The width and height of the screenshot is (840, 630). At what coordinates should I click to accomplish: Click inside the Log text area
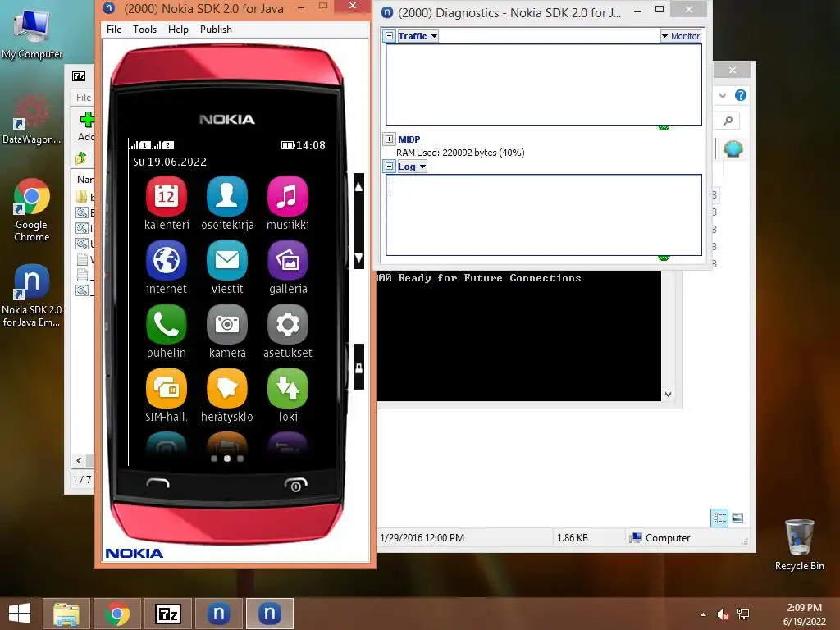click(544, 215)
